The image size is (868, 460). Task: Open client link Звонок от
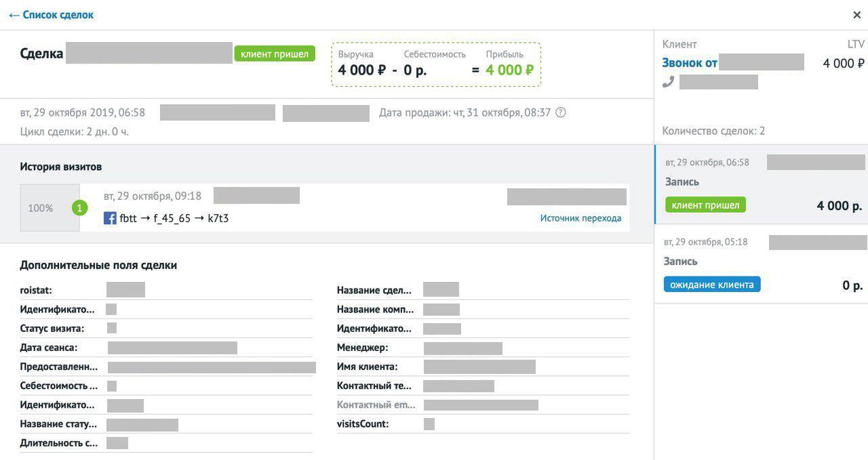[x=690, y=63]
